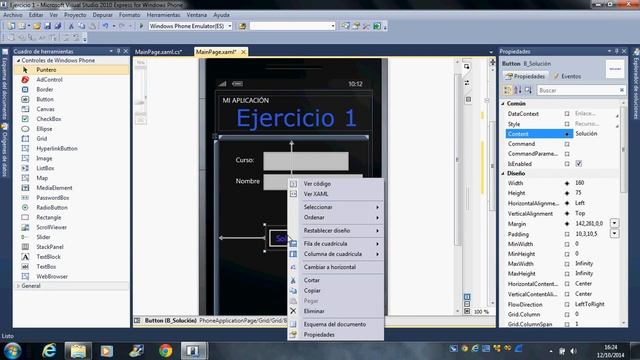Click the Open File folder icon
Screen dimensions: 640x360
(x=37, y=26)
